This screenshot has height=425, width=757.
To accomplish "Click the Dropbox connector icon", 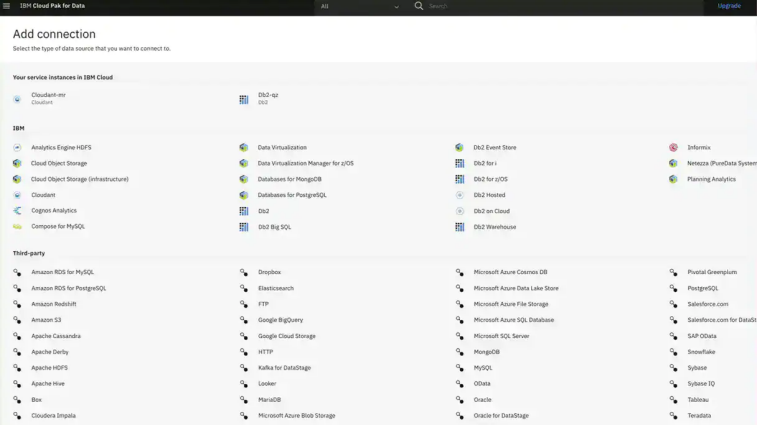I will tap(244, 272).
